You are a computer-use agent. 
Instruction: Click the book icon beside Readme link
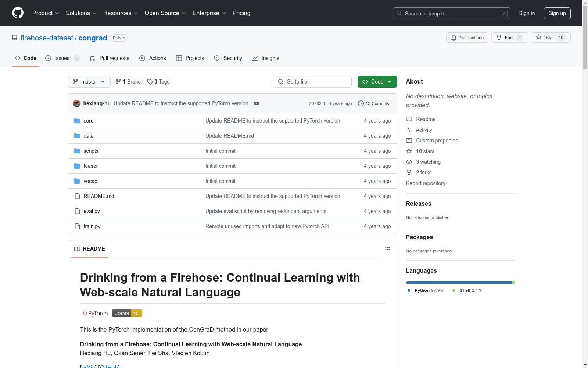pyautogui.click(x=409, y=119)
